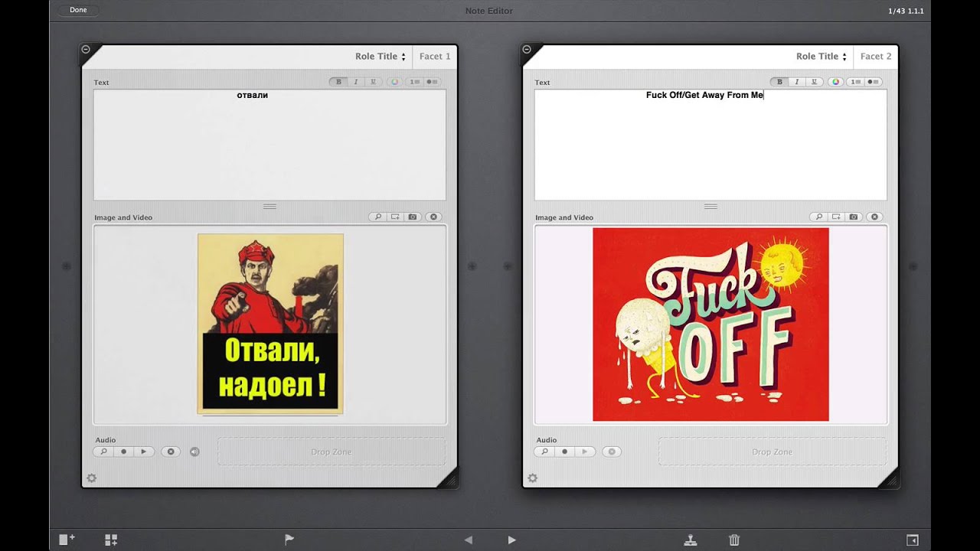This screenshot has height=551, width=980.
Task: Toggle italic formatting in Facet 2 text
Action: [x=796, y=82]
